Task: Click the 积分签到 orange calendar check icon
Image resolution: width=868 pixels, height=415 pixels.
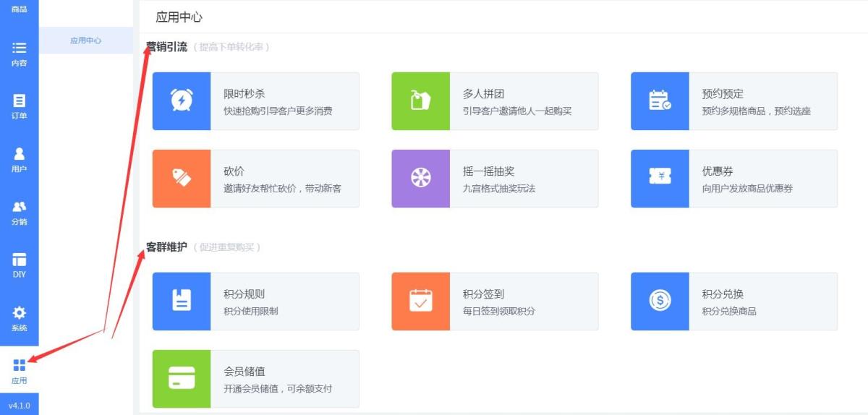Action: coord(420,301)
